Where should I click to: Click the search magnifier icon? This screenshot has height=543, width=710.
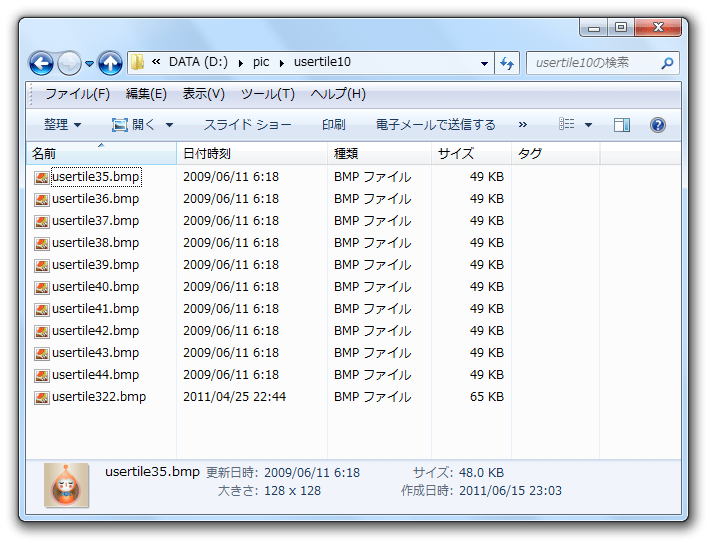click(x=667, y=63)
